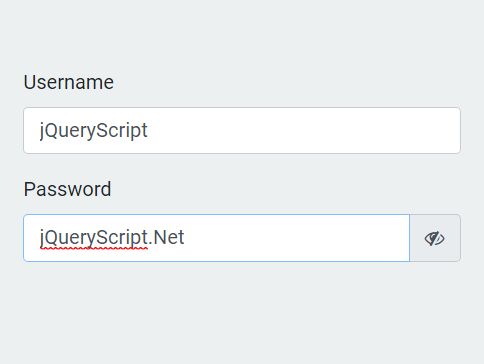Focus the Password input field
The height and width of the screenshot is (364, 484).
click(x=216, y=238)
